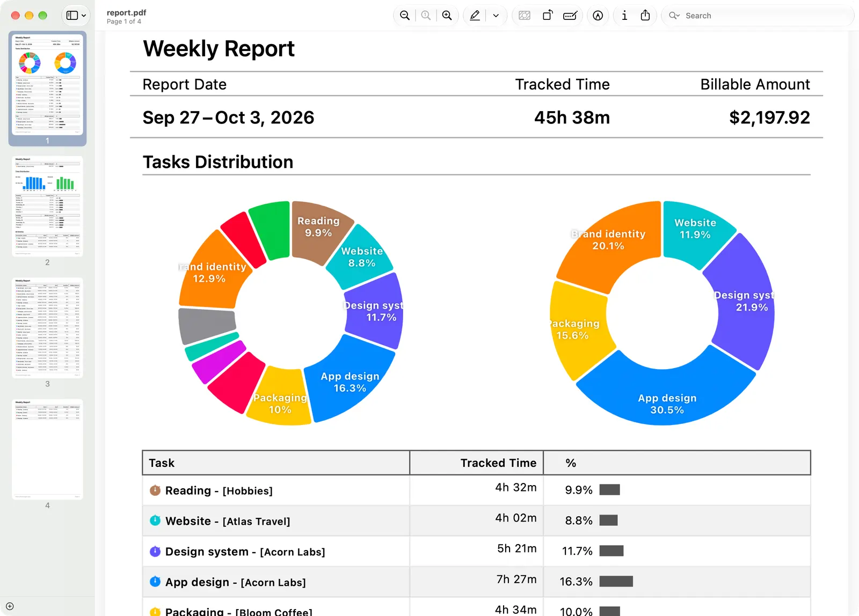Click the add page plus button

[x=10, y=606]
